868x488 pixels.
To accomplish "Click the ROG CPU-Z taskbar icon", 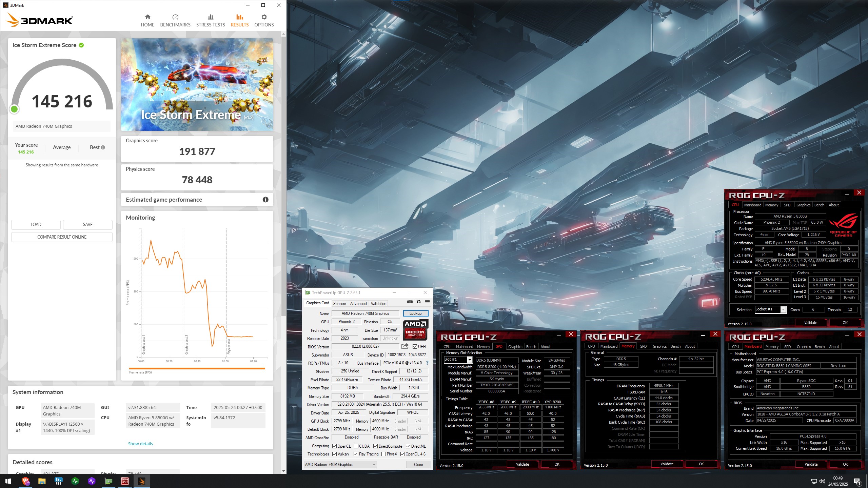I will click(125, 481).
